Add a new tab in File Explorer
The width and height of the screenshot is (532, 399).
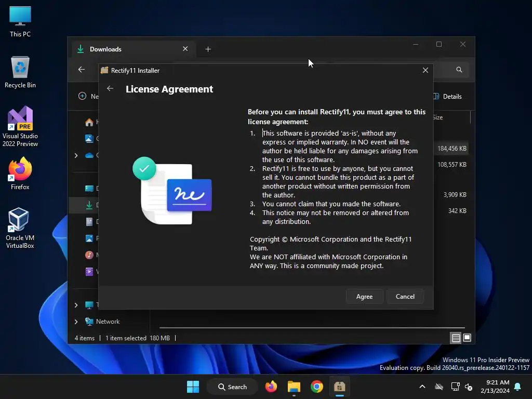(x=208, y=49)
